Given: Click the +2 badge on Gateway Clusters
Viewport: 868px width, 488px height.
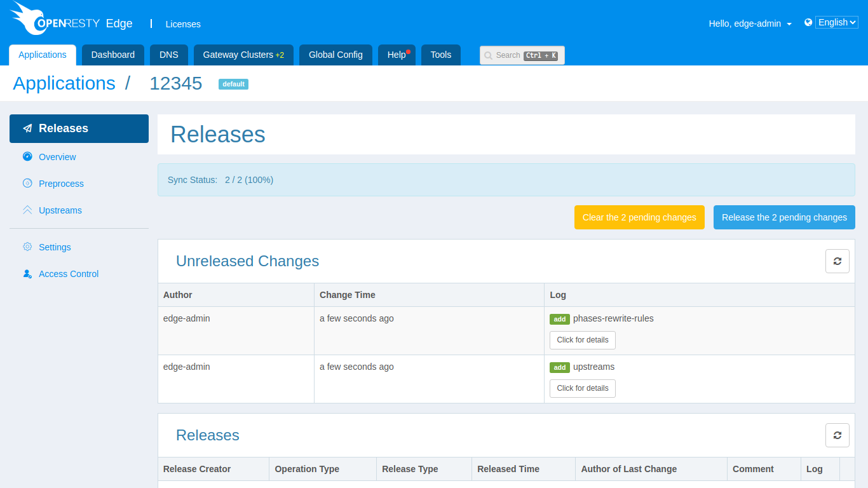Looking at the screenshot, I should [x=280, y=55].
